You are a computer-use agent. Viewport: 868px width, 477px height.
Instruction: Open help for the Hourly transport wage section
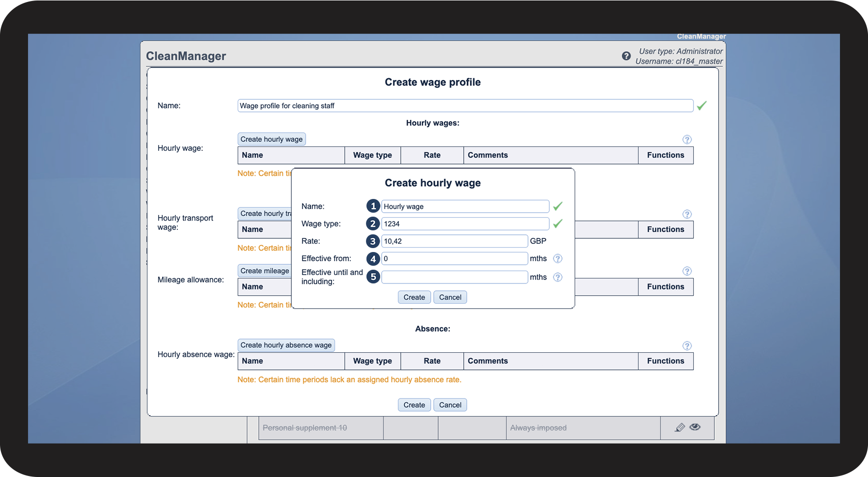coord(687,214)
